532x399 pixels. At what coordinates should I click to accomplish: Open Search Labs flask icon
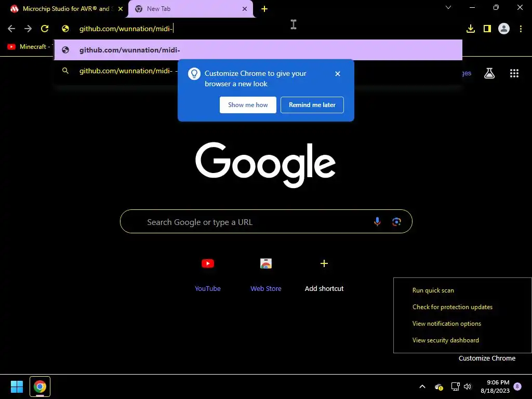pyautogui.click(x=489, y=73)
